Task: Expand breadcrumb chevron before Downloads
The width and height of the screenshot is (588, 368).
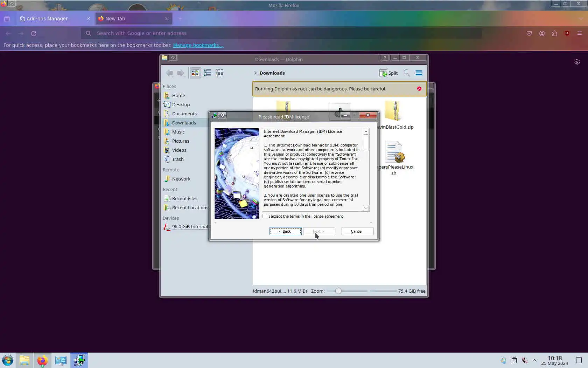Action: (x=255, y=73)
